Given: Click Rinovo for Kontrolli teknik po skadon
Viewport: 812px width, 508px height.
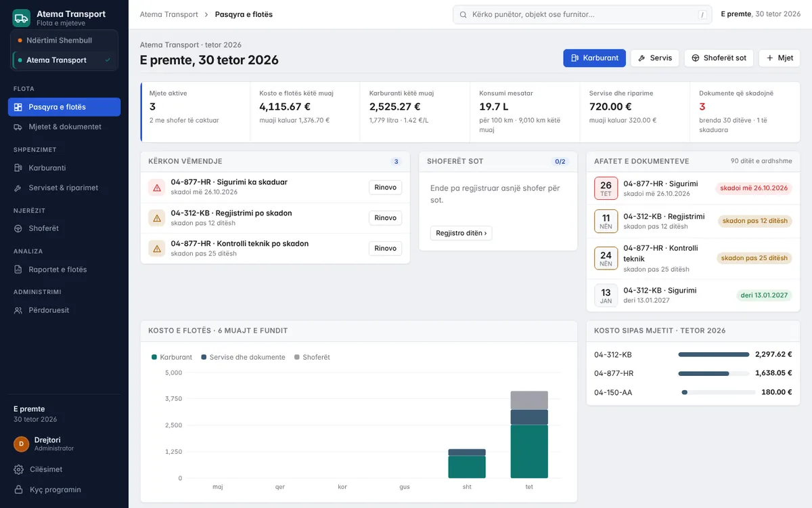Looking at the screenshot, I should [x=385, y=249].
